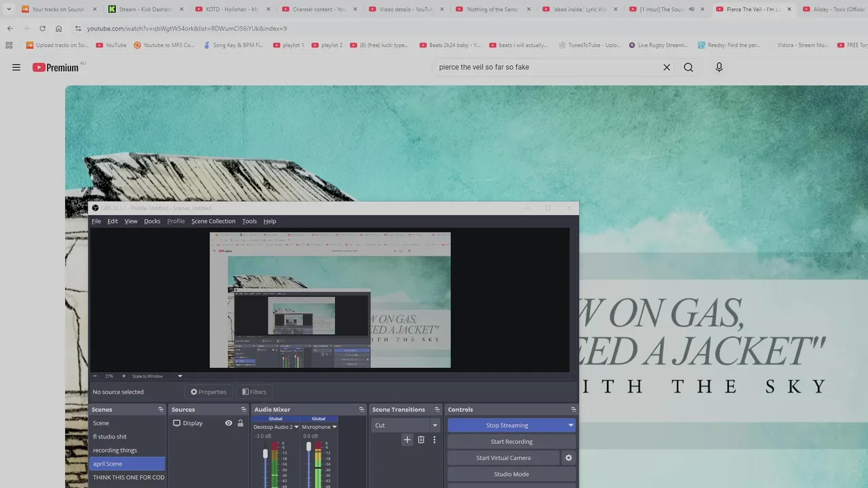Reload the current Chrome page
This screenshot has height=488, width=868.
tap(42, 28)
